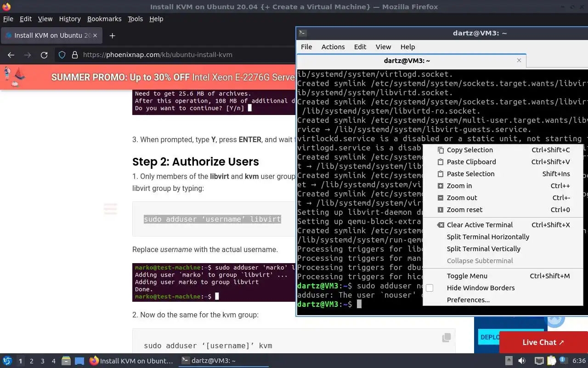Click the update notifier tray icon
The width and height of the screenshot is (588, 368).
(x=563, y=361)
